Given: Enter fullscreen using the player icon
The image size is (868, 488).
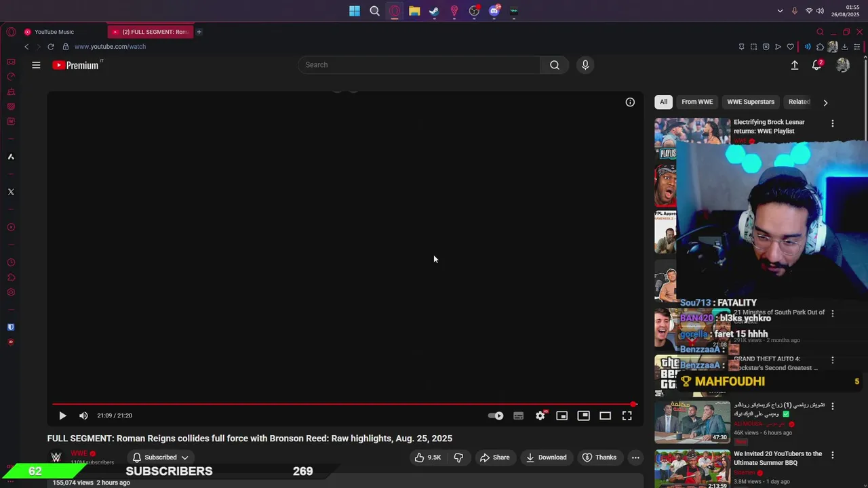Looking at the screenshot, I should (627, 415).
